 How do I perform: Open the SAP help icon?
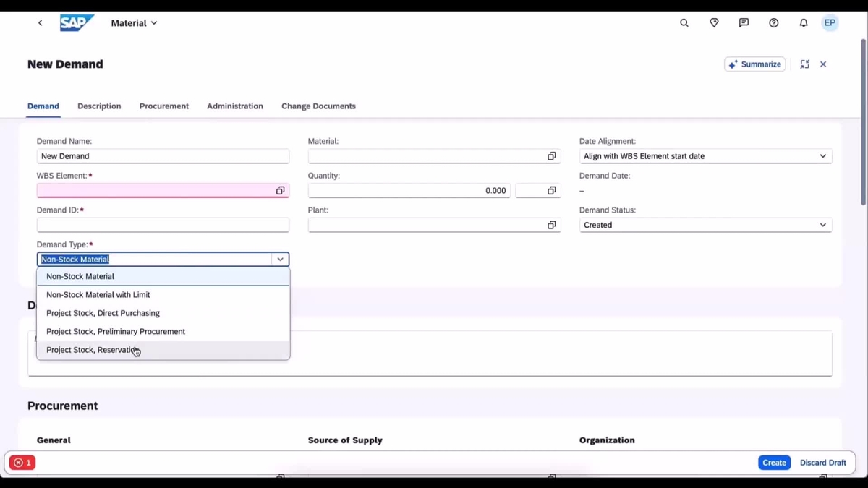tap(773, 22)
